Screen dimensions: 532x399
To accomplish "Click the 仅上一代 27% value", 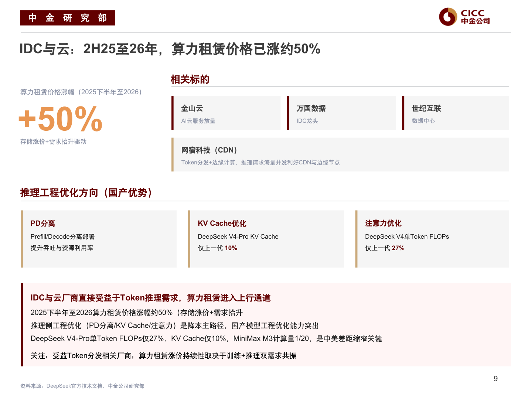I will pyautogui.click(x=385, y=248).
